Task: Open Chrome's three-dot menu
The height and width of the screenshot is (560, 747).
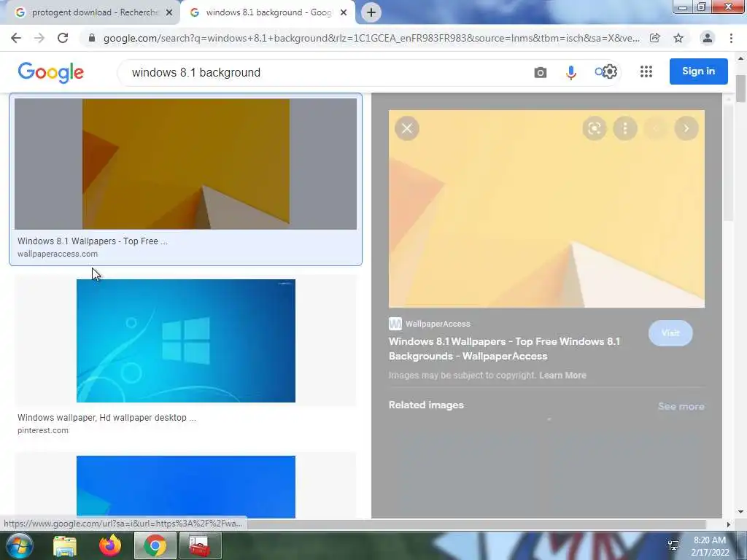Action: (x=731, y=38)
